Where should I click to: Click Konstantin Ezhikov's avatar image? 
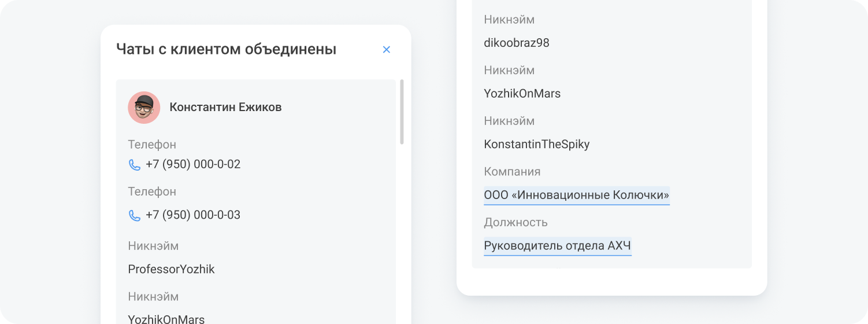144,108
